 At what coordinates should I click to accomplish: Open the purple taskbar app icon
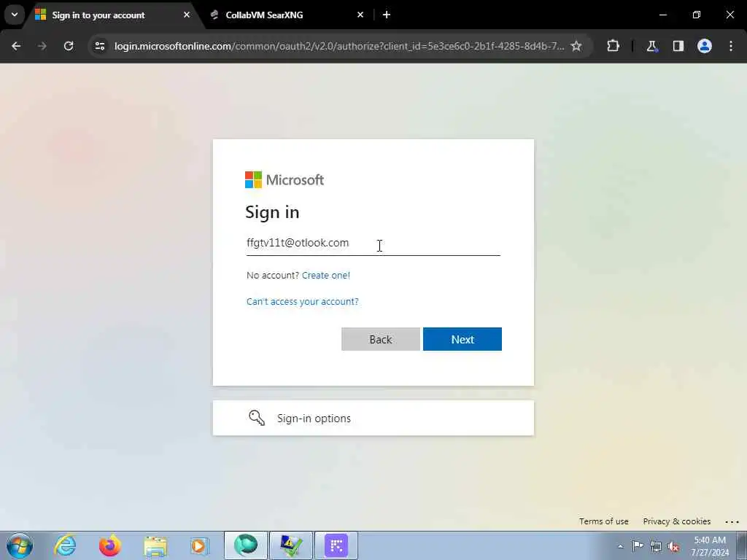[336, 545]
